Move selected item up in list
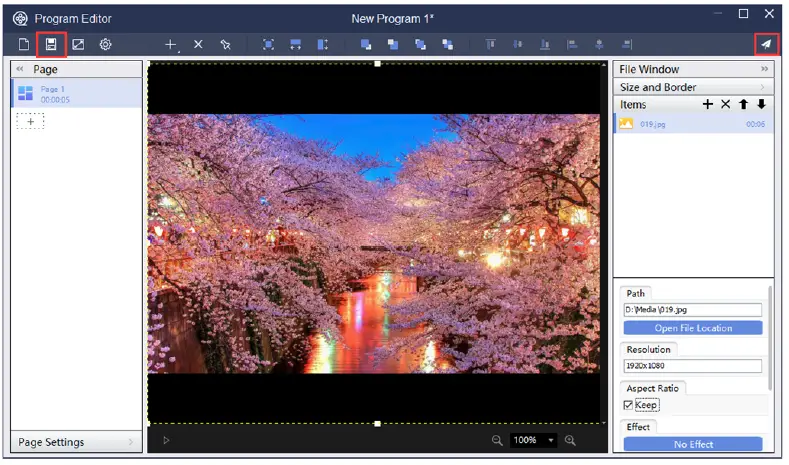The width and height of the screenshot is (789, 465). [x=743, y=104]
